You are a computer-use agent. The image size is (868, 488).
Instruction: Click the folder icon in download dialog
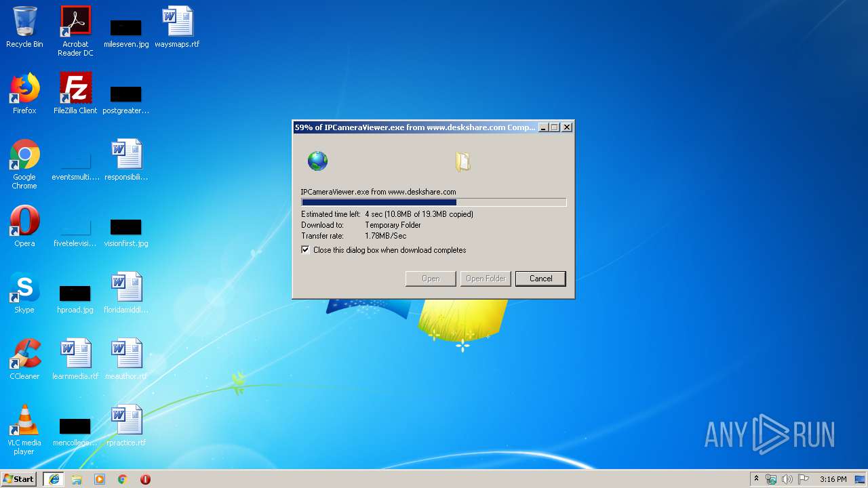point(462,161)
